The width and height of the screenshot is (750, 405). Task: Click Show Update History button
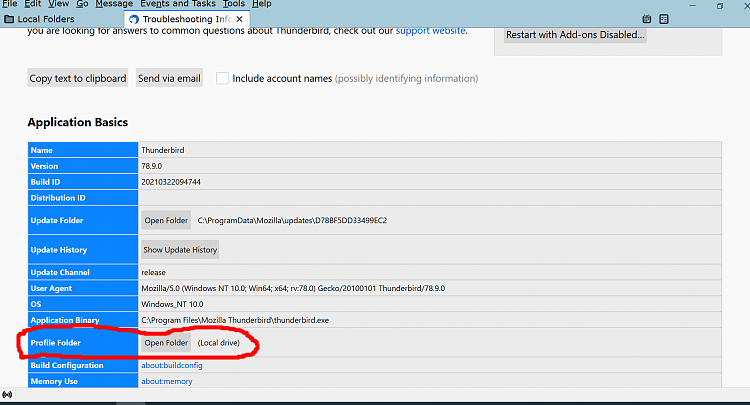(x=180, y=250)
